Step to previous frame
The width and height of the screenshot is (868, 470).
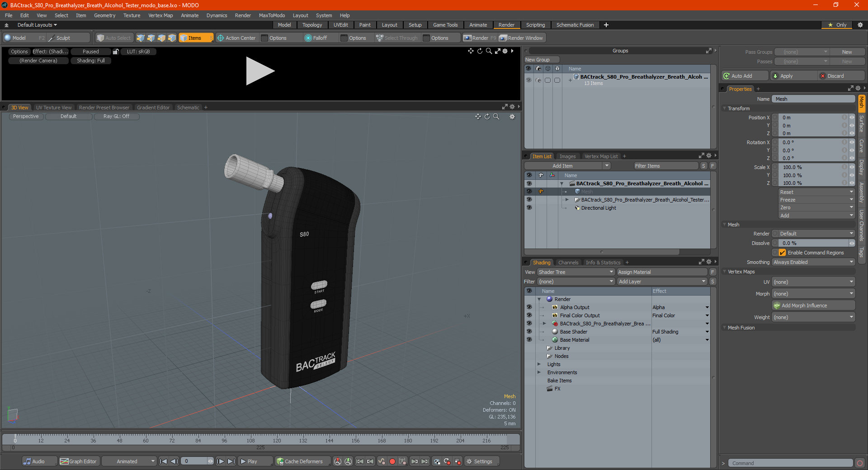point(174,461)
